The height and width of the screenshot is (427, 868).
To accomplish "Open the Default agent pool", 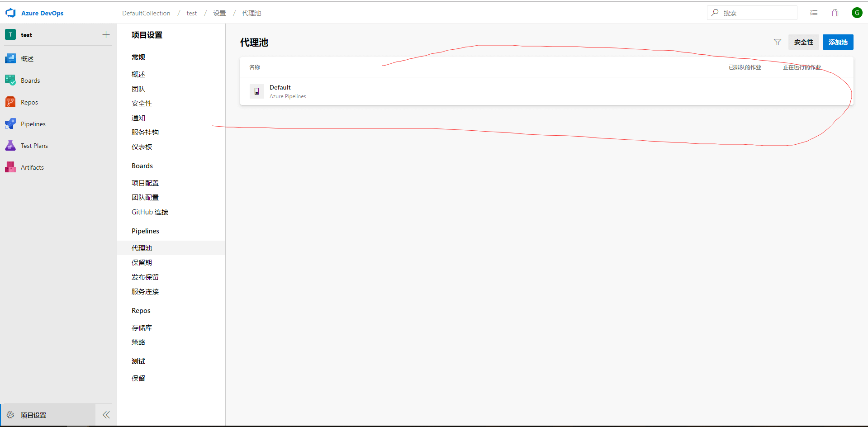I will (280, 88).
